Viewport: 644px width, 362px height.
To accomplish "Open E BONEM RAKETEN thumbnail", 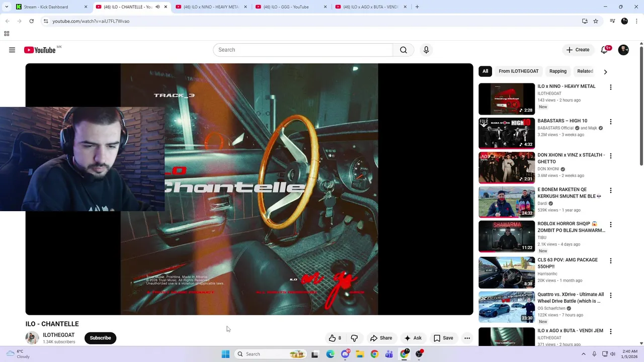I will (x=507, y=202).
